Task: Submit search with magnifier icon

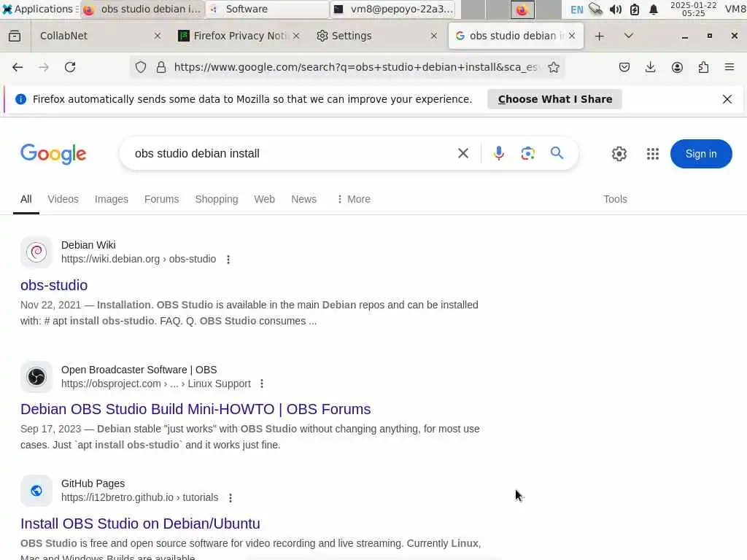Action: pyautogui.click(x=557, y=153)
